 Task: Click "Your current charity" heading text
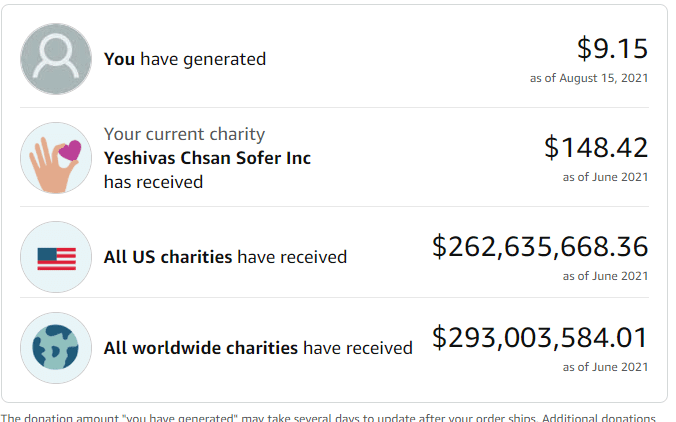click(184, 134)
